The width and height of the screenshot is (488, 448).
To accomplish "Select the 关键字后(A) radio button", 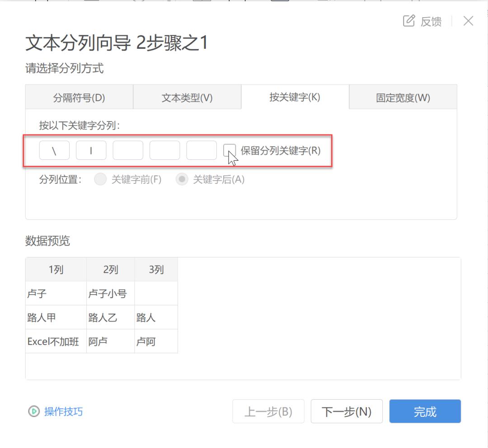I will 183,179.
